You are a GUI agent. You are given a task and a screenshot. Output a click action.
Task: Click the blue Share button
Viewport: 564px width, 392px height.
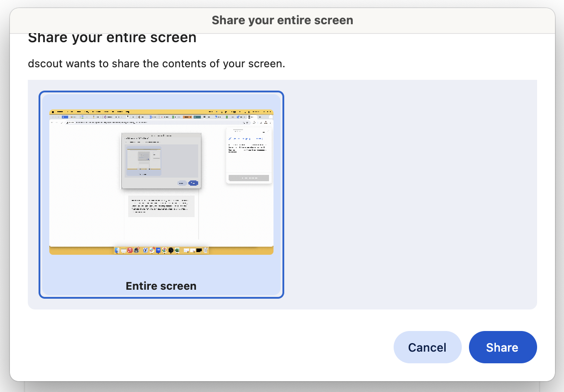click(503, 347)
